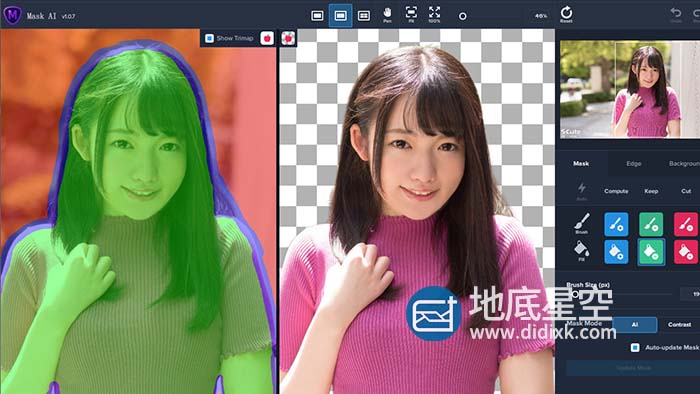The height and width of the screenshot is (394, 700).
Task: Click the Reset circular arrow icon
Action: click(566, 14)
